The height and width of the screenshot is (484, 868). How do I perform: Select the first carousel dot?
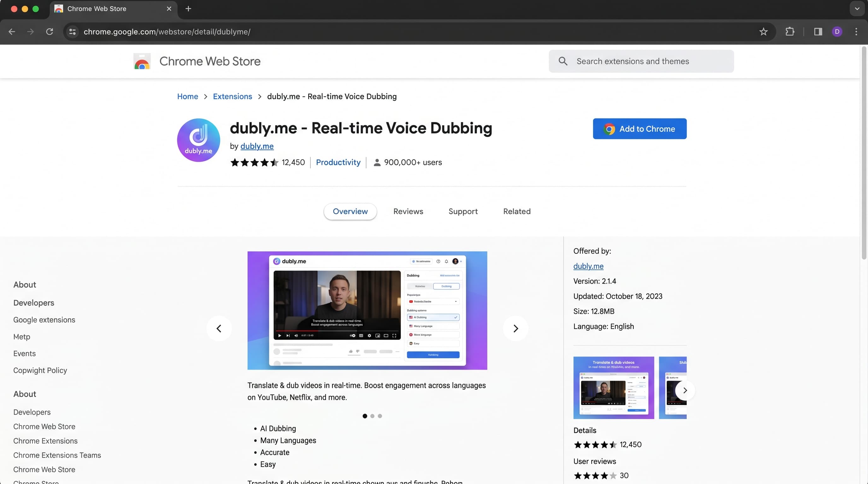click(365, 416)
